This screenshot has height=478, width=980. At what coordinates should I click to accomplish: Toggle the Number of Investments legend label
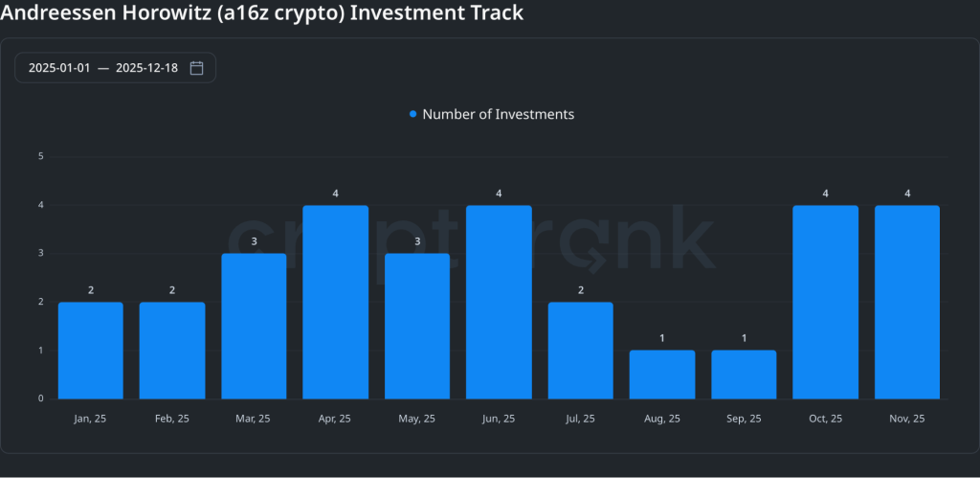pos(498,114)
